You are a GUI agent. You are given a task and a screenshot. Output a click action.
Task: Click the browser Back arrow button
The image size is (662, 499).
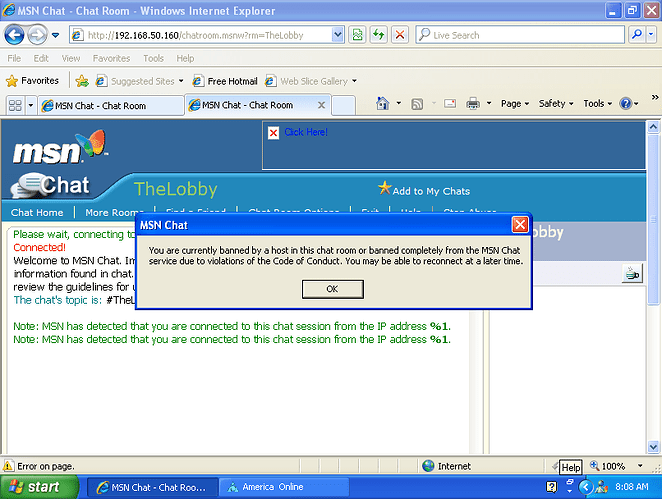[x=16, y=35]
